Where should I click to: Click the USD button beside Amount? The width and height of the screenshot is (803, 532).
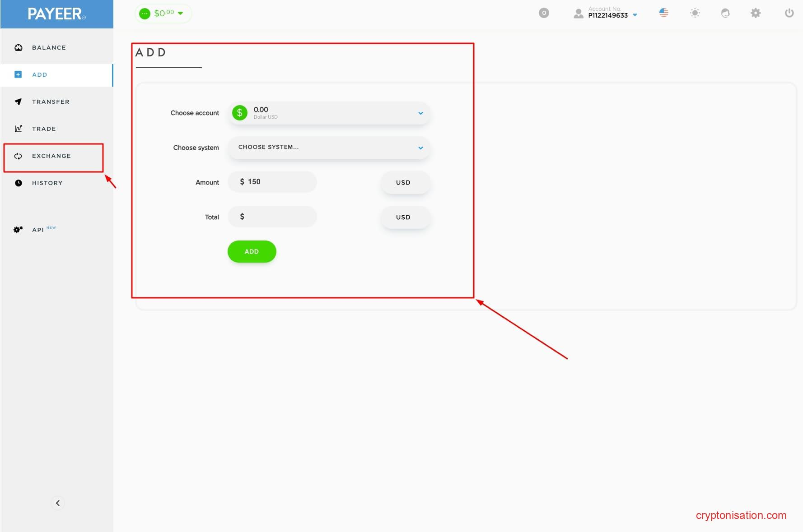tap(403, 182)
